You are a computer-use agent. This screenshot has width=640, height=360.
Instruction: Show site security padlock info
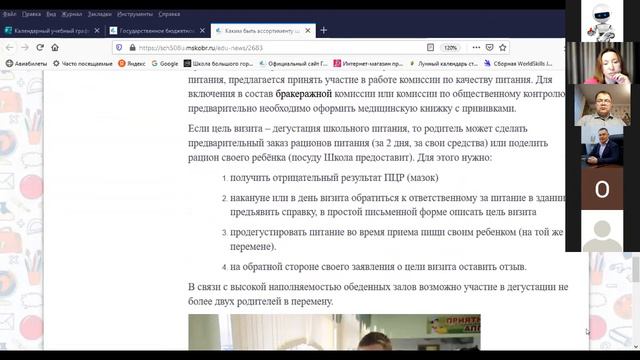[132, 48]
